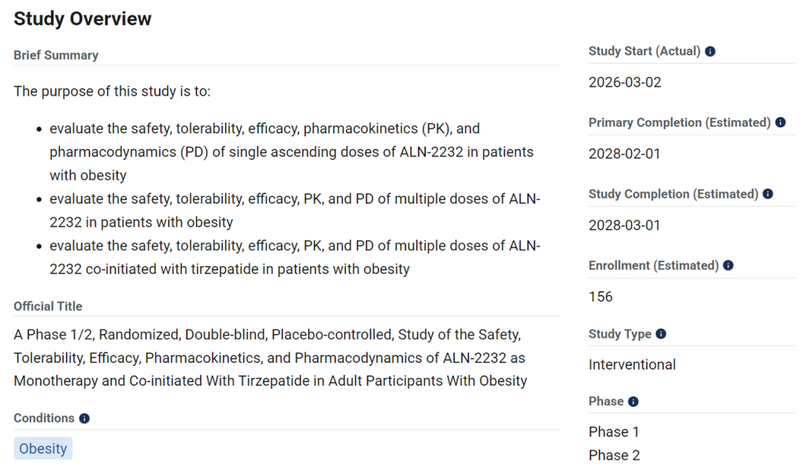The height and width of the screenshot is (474, 800).
Task: Open the info icon beside Phase
Action: (x=634, y=402)
